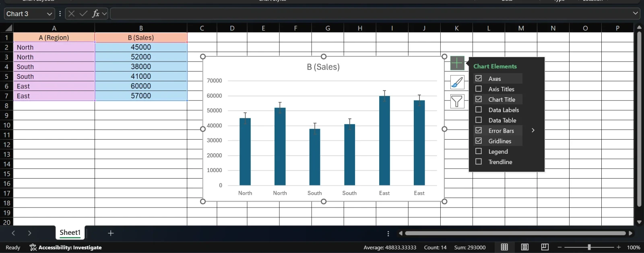Cancel formula entry with the X icon

(x=72, y=14)
